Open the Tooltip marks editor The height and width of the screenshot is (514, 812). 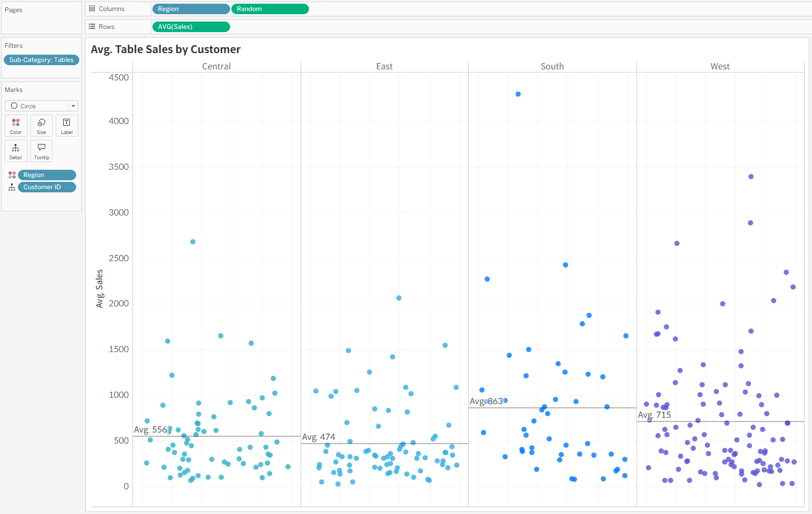point(42,151)
